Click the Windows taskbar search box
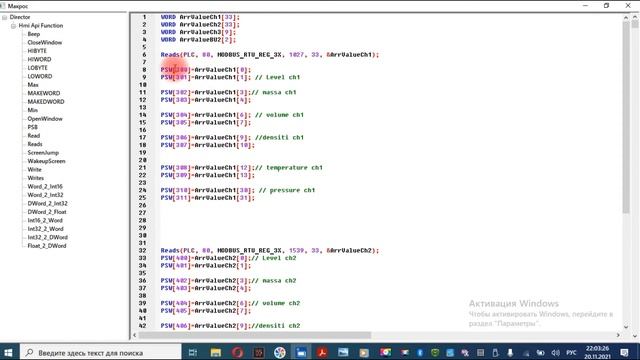Image resolution: width=640 pixels, height=360 pixels. click(x=100, y=352)
